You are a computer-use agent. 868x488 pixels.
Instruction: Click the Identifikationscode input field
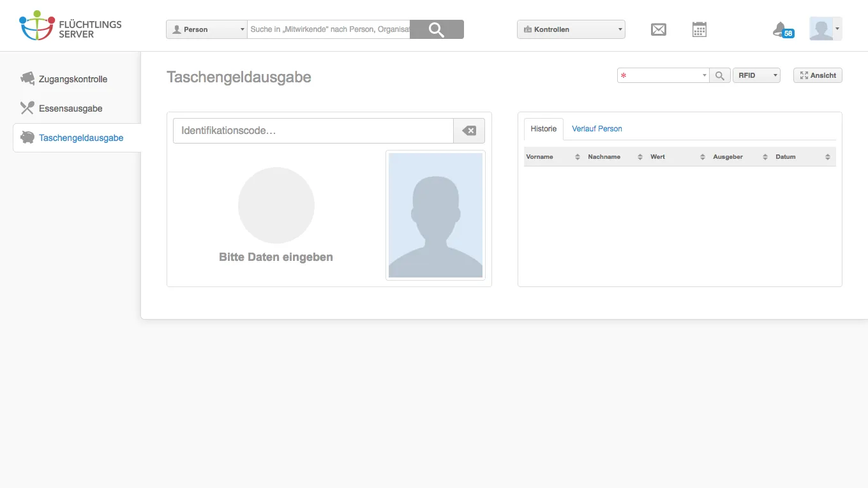pos(313,131)
